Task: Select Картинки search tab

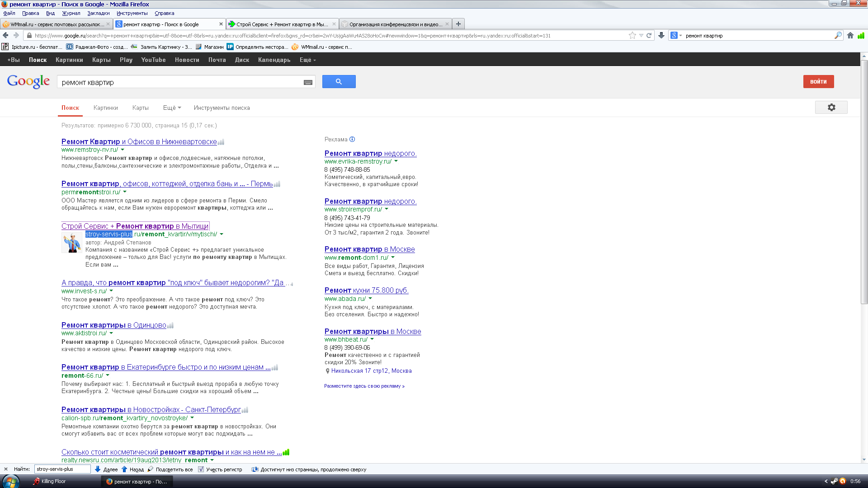Action: 105,108
